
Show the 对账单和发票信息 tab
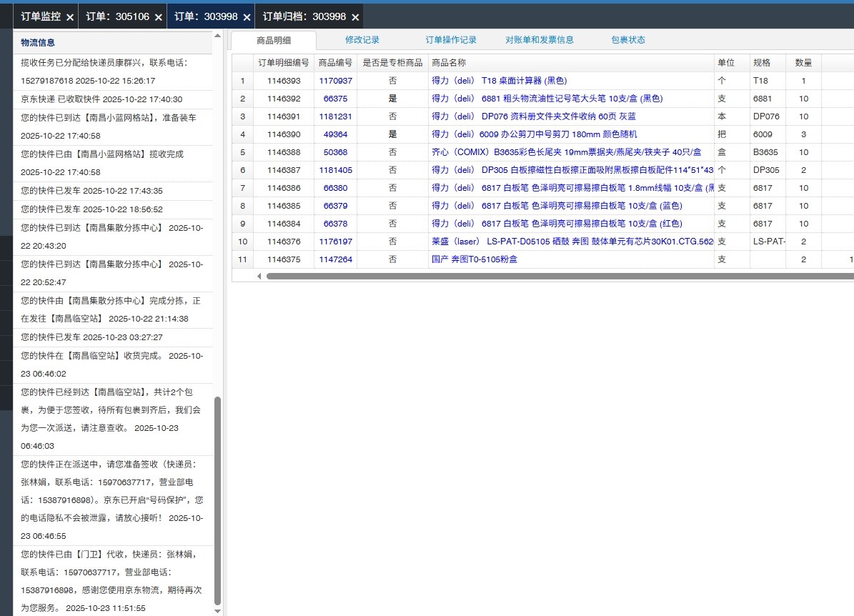click(539, 40)
